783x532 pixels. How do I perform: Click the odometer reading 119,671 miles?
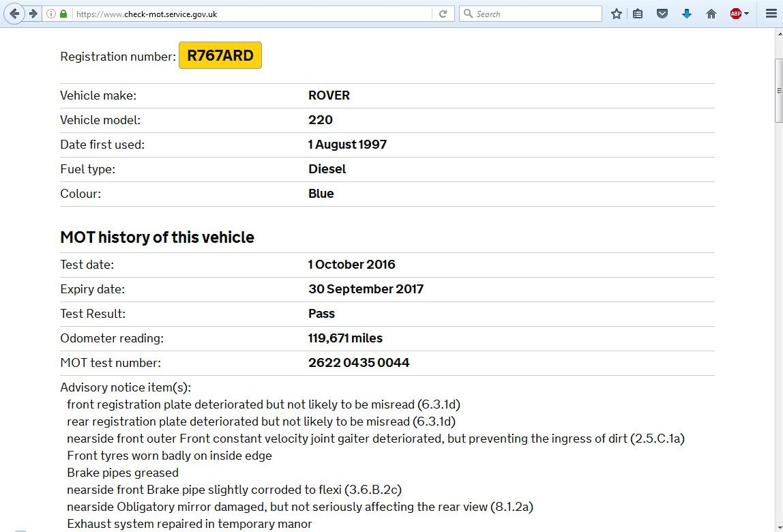pos(346,338)
